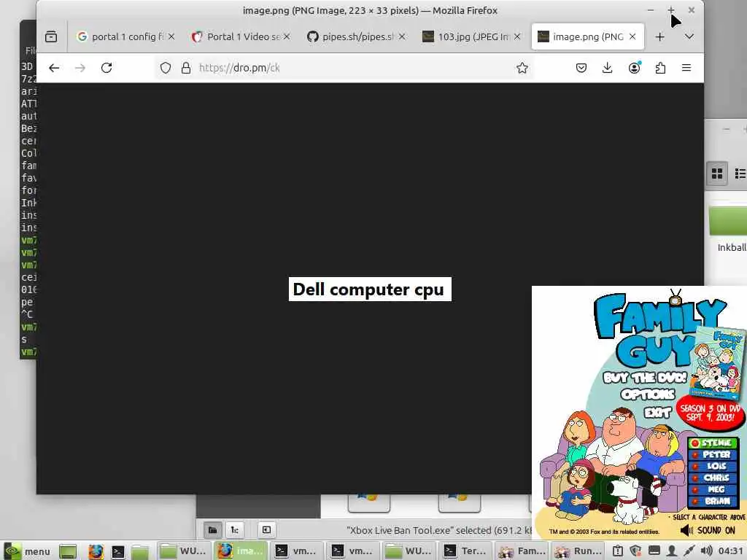Screen dimensions: 747x560
Task: Open the volume speaker tray icon
Action: click(707, 551)
